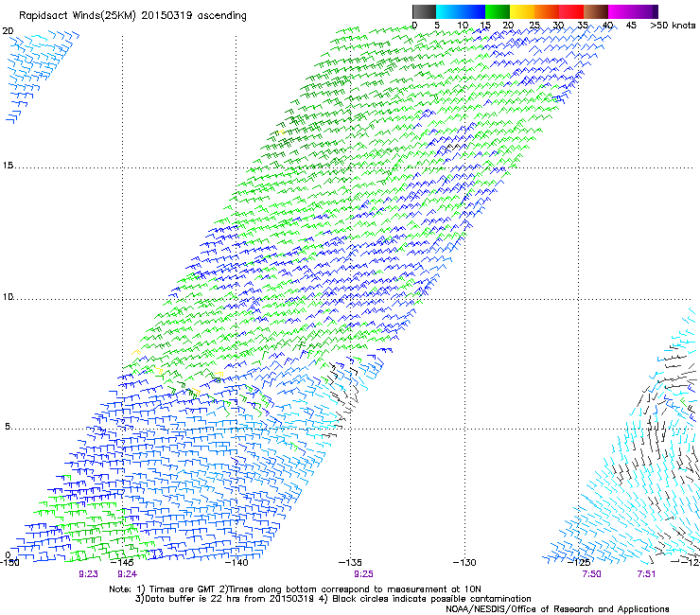Click the latitude label 10

(x=8, y=297)
